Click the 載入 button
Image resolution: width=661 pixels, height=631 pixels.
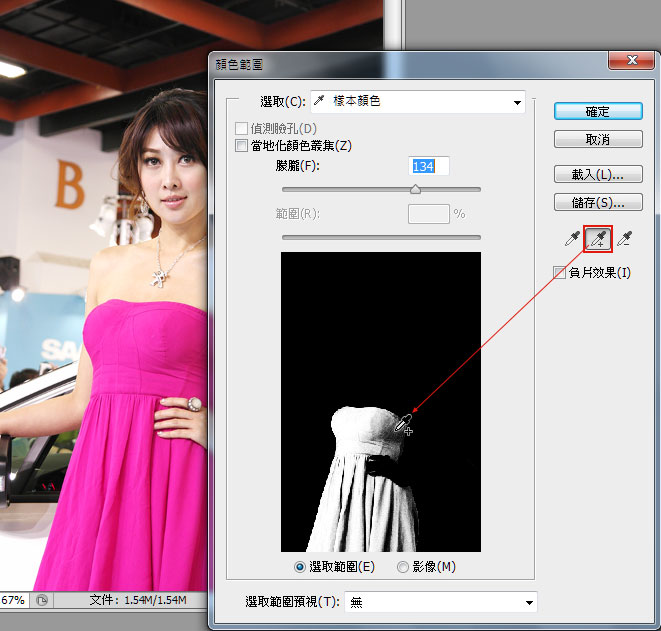(597, 174)
